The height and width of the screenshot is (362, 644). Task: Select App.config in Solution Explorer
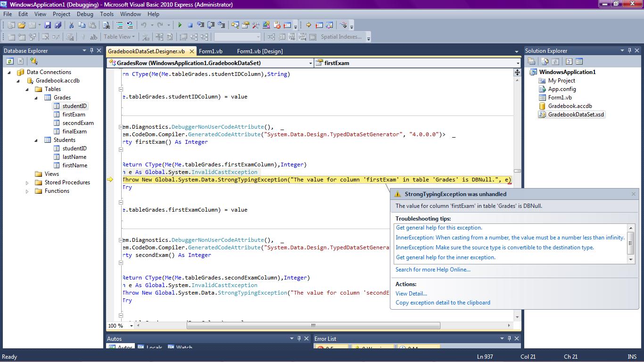click(561, 89)
